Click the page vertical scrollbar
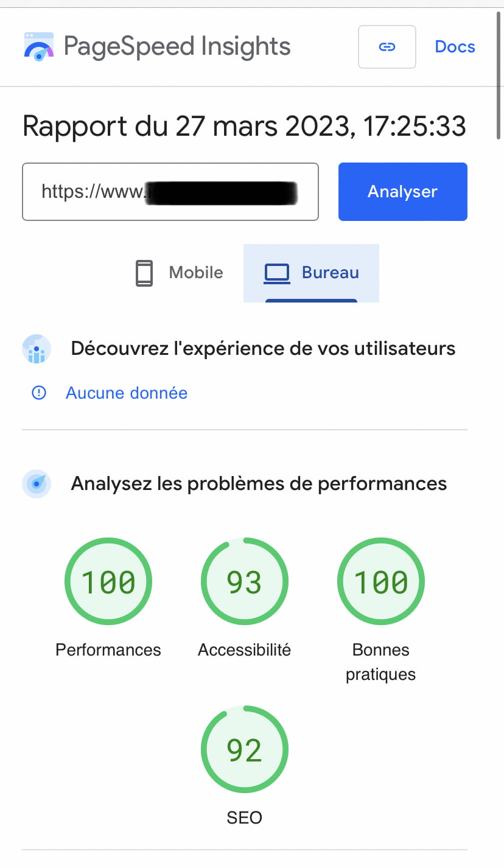Viewport: 504px width, 868px height. coord(499,73)
